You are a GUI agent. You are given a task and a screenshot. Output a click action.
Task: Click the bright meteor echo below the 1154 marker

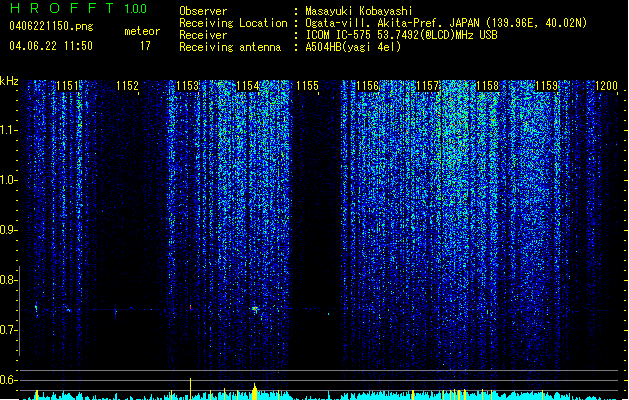tap(255, 309)
